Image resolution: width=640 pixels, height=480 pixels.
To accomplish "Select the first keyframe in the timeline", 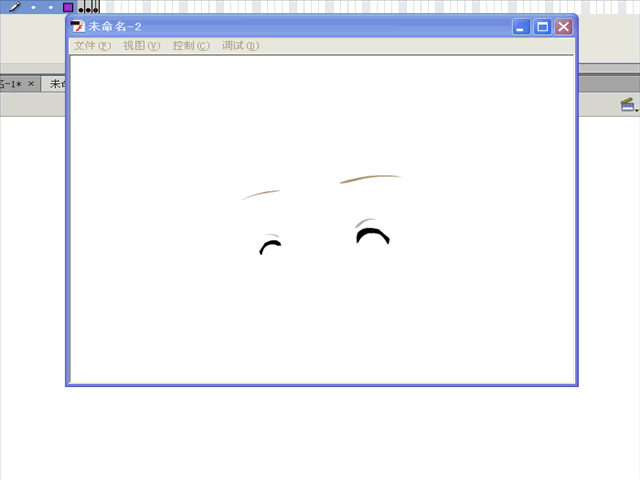I will (x=82, y=8).
